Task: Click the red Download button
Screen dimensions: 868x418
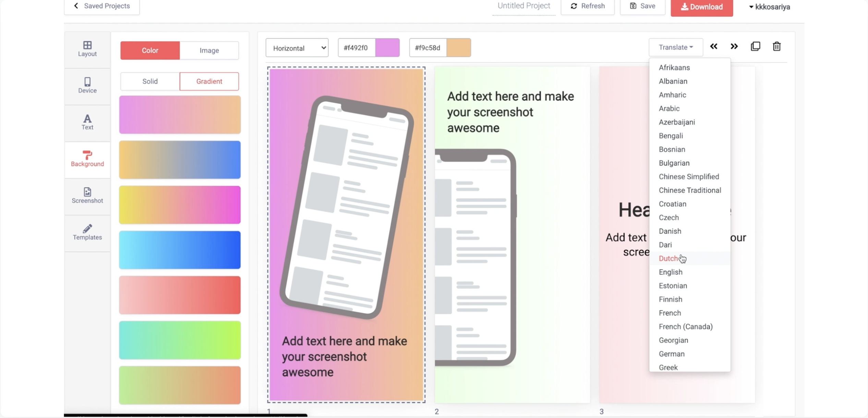Action: (701, 7)
